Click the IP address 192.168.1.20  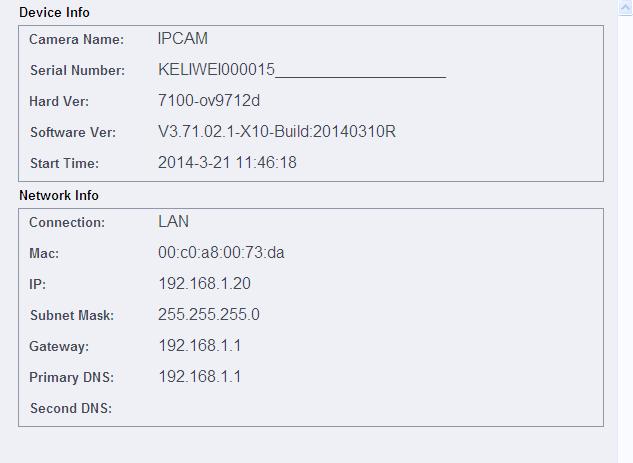click(205, 284)
